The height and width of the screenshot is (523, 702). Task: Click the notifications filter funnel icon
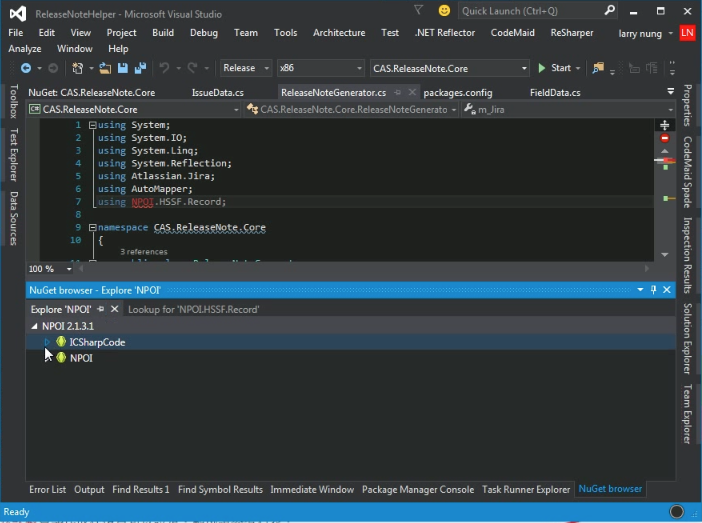pos(418,10)
